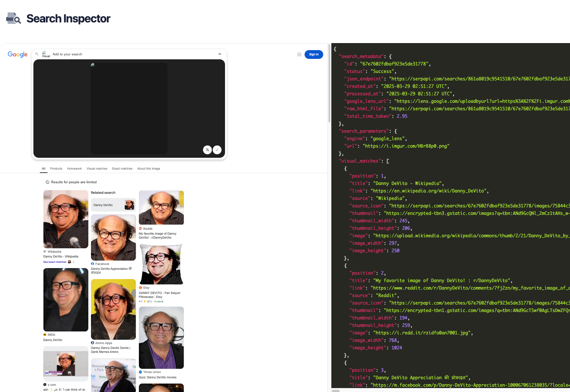Viewport: 570px width, 392px height.
Task: Switch to the Products tab
Action: click(56, 169)
